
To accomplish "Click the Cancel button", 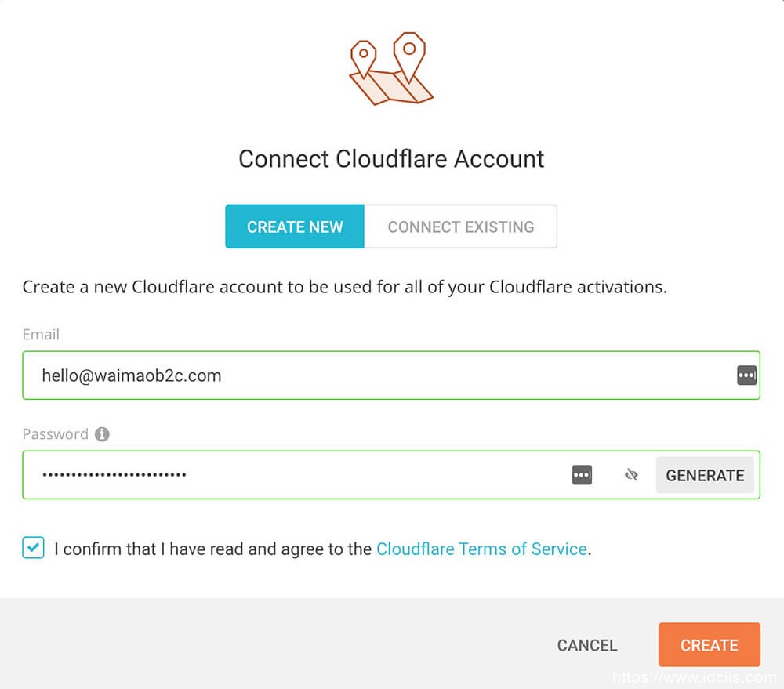I will coord(587,645).
